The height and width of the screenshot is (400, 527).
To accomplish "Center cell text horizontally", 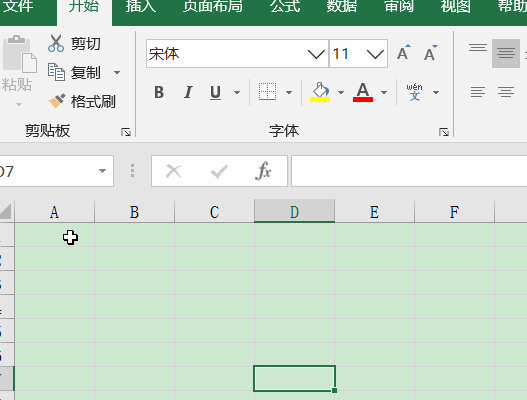I will click(x=506, y=92).
